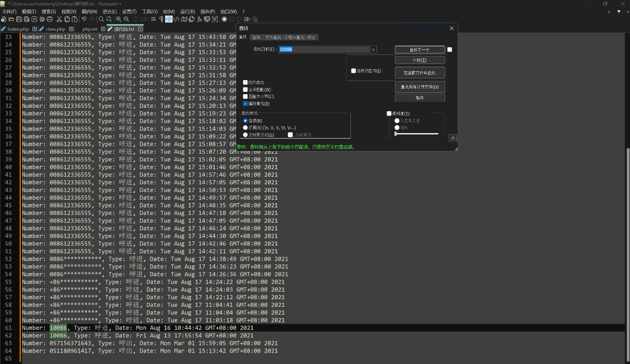Screen dimensions: 630x364
Task: Click the 查找下一个 button
Action: click(420, 49)
